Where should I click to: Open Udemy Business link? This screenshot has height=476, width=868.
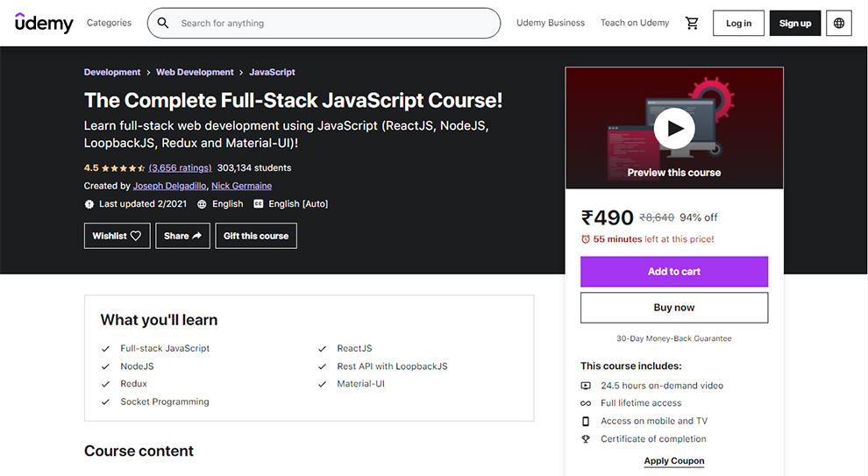(551, 23)
